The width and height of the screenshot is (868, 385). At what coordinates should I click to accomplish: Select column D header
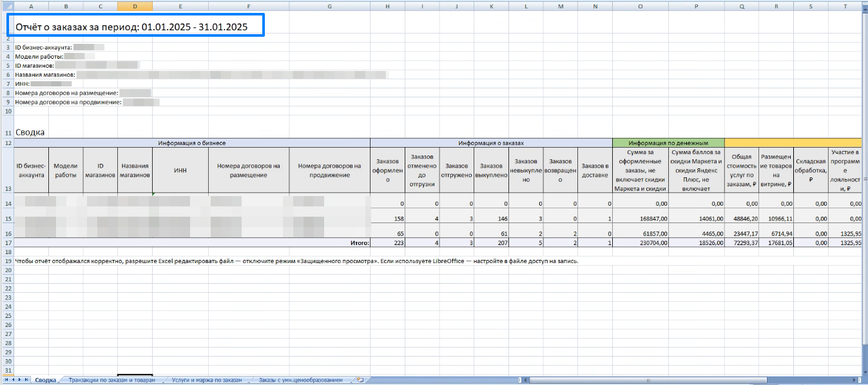[135, 5]
